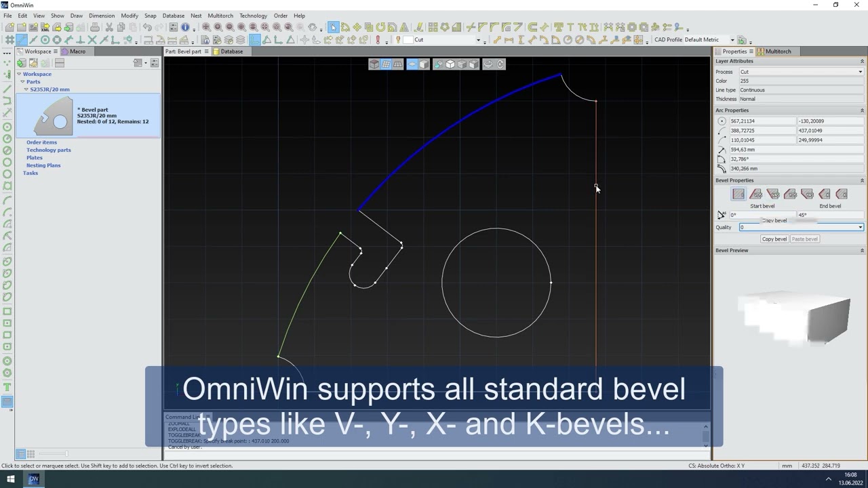
Task: Open the Nest menu
Action: point(196,16)
